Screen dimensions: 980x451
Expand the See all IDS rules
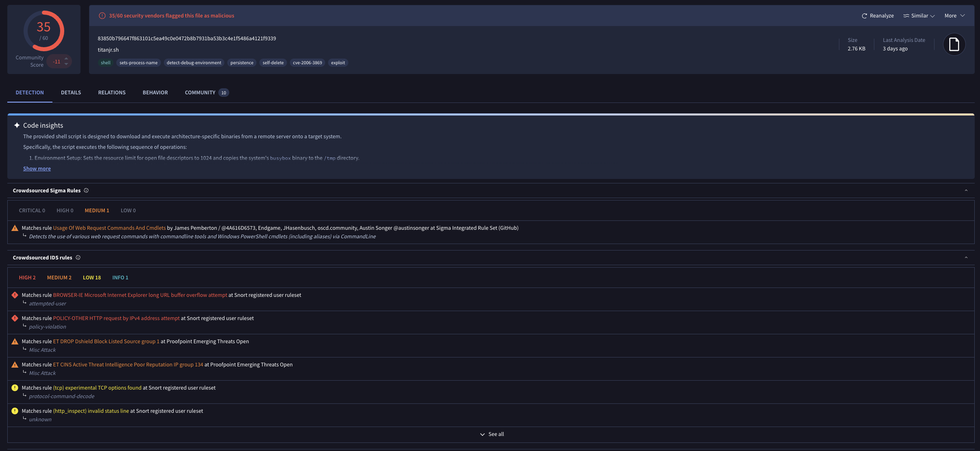[x=492, y=434]
